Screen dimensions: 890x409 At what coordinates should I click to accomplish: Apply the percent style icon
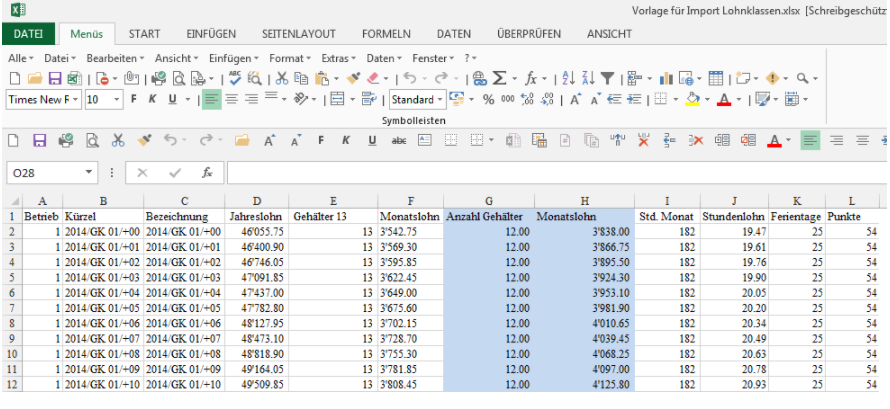pos(489,100)
